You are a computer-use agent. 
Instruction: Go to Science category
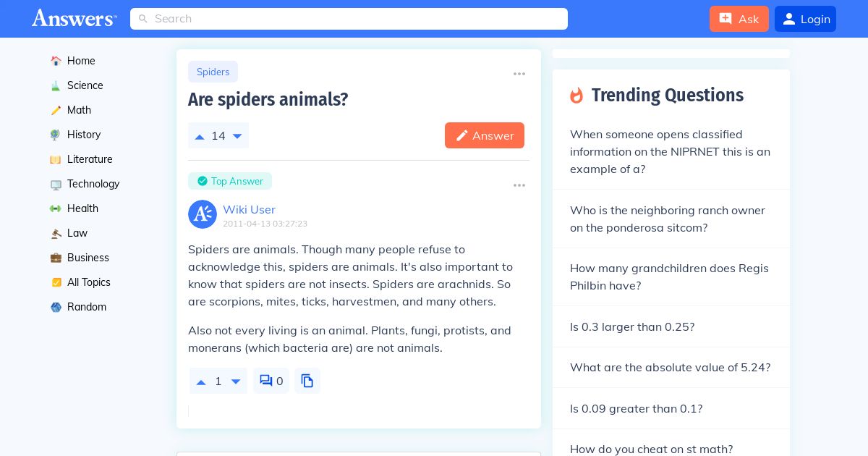pyautogui.click(x=85, y=85)
